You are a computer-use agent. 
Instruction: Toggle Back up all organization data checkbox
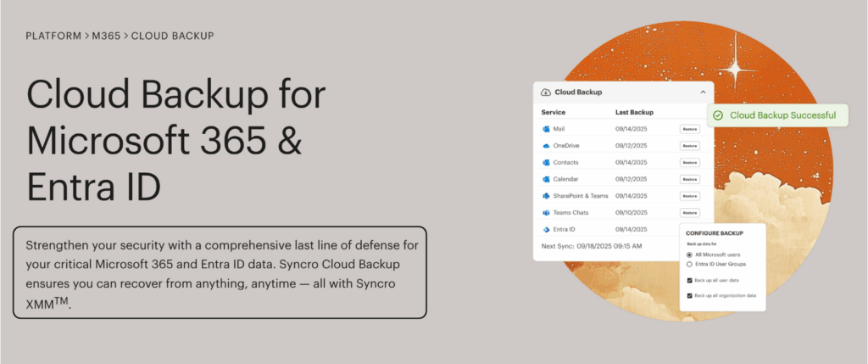(690, 296)
